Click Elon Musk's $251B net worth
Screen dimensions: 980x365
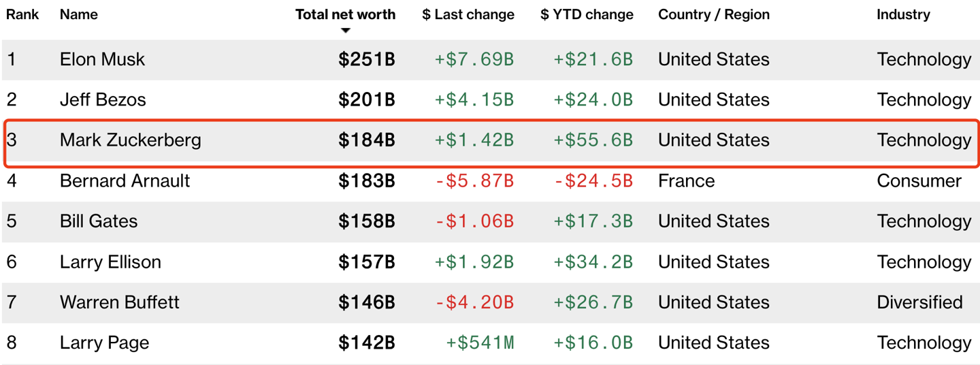pyautogui.click(x=367, y=59)
